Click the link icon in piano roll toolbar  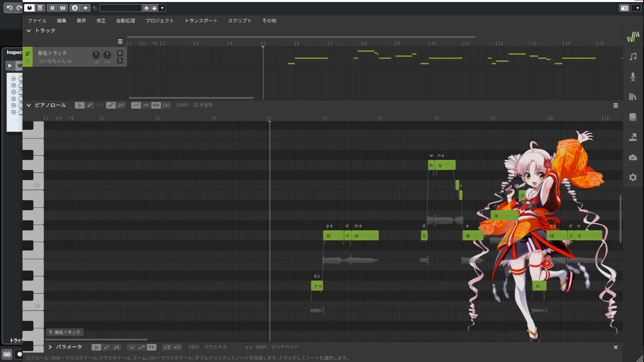[100, 105]
